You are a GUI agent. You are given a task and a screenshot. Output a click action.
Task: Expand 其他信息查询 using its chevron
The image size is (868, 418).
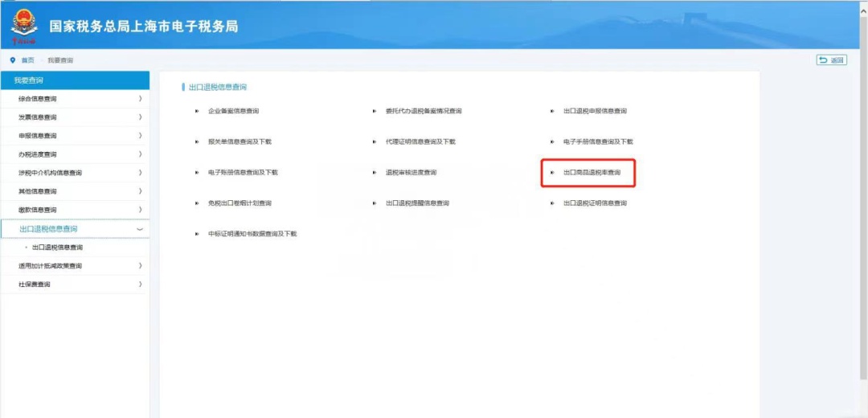(x=140, y=191)
